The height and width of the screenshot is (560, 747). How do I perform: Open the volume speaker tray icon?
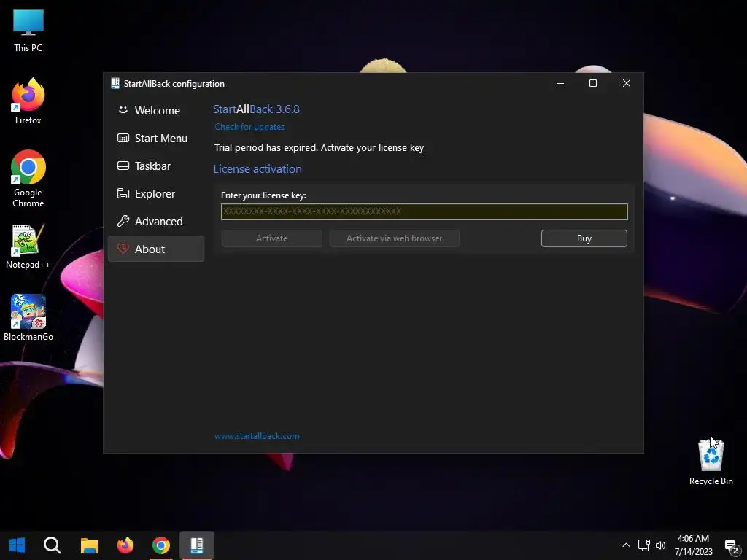(661, 545)
